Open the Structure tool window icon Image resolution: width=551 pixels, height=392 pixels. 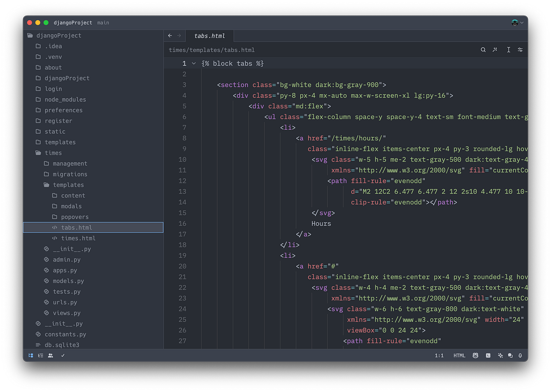click(x=40, y=355)
